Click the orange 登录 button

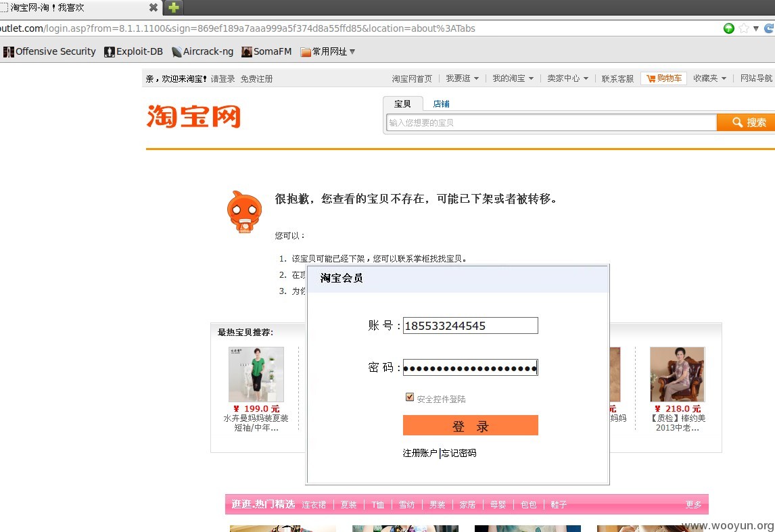pyautogui.click(x=470, y=425)
